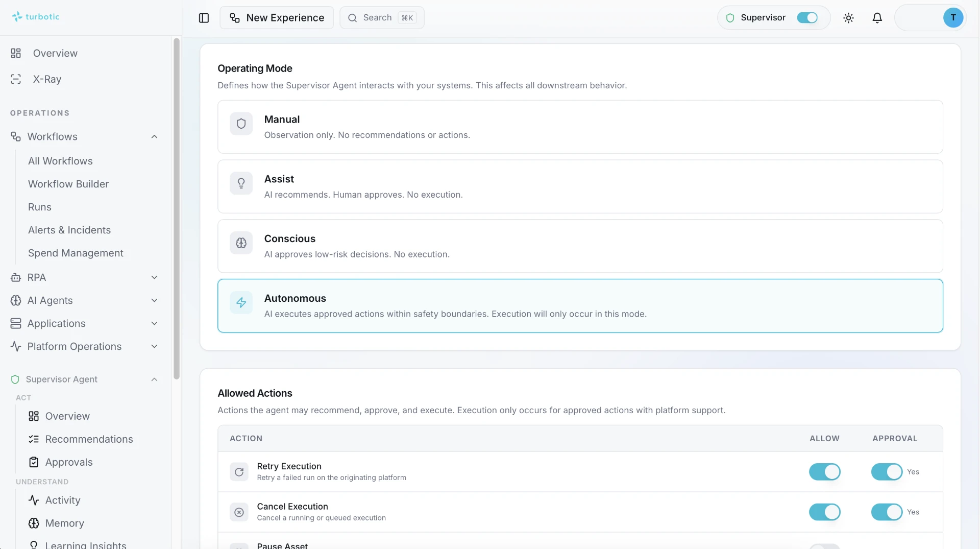Toggle Allow for Retry Execution
The height and width of the screenshot is (549, 980).
pyautogui.click(x=824, y=472)
